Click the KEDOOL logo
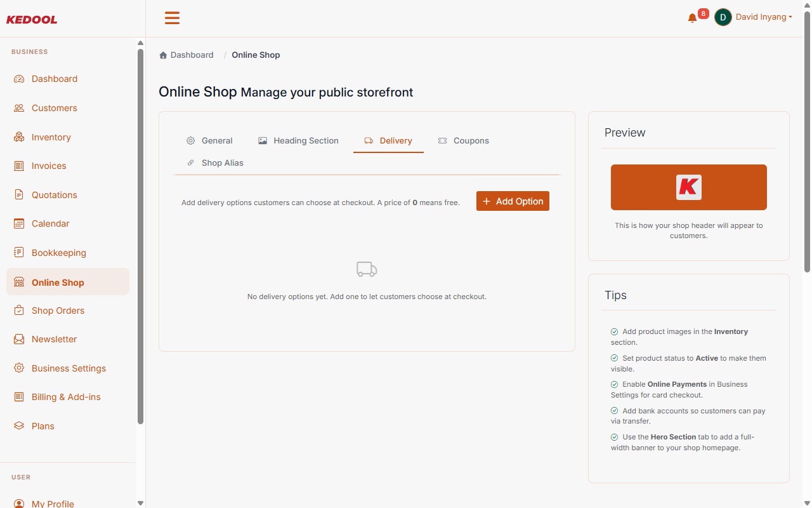The width and height of the screenshot is (812, 508). (x=32, y=20)
